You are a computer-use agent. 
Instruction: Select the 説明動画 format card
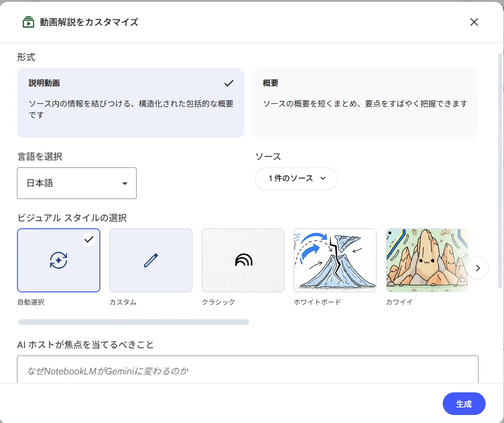130,103
